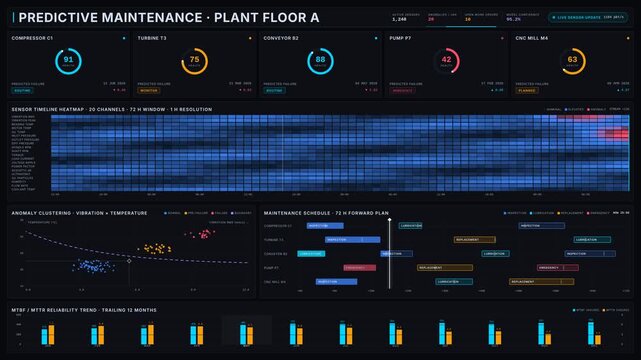Click the PLANNED badge on CNC Mill M4 card
The width and height of the screenshot is (641, 360).
coord(527,90)
